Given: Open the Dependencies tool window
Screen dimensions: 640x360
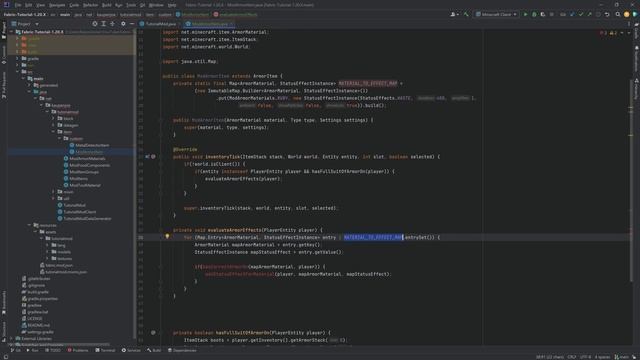Looking at the screenshot, I should click(x=182, y=350).
